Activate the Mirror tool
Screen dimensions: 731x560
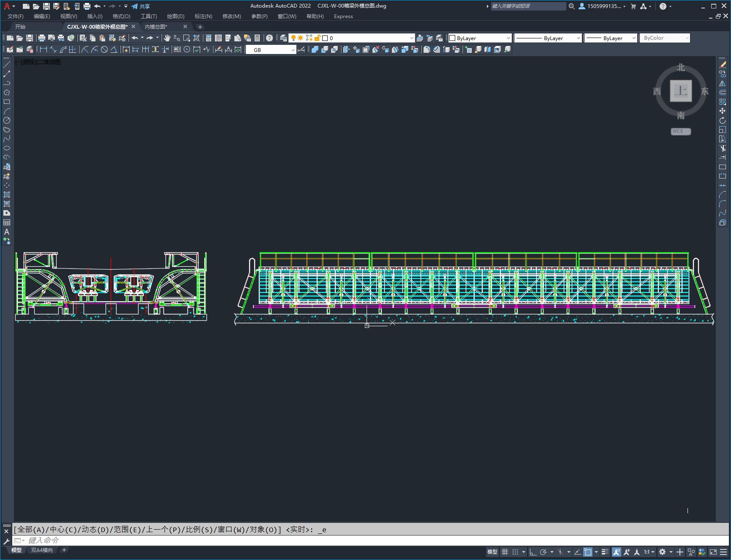[723, 83]
